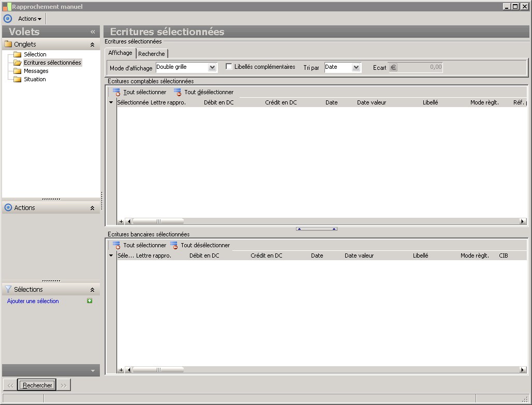
Task: Click the Rechercher button
Action: coord(37,385)
